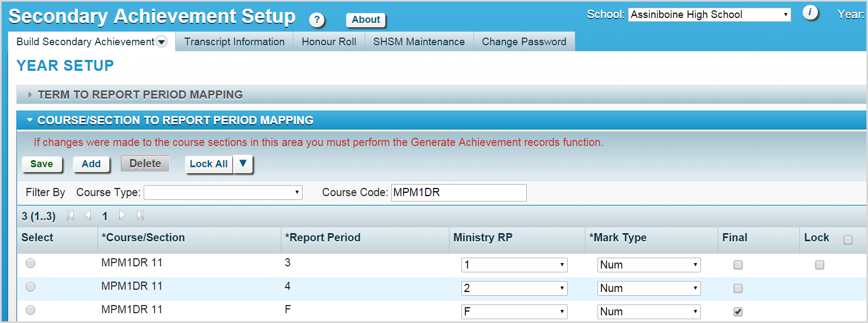
Task: Open the Course Type filter dropdown
Action: pyautogui.click(x=223, y=193)
